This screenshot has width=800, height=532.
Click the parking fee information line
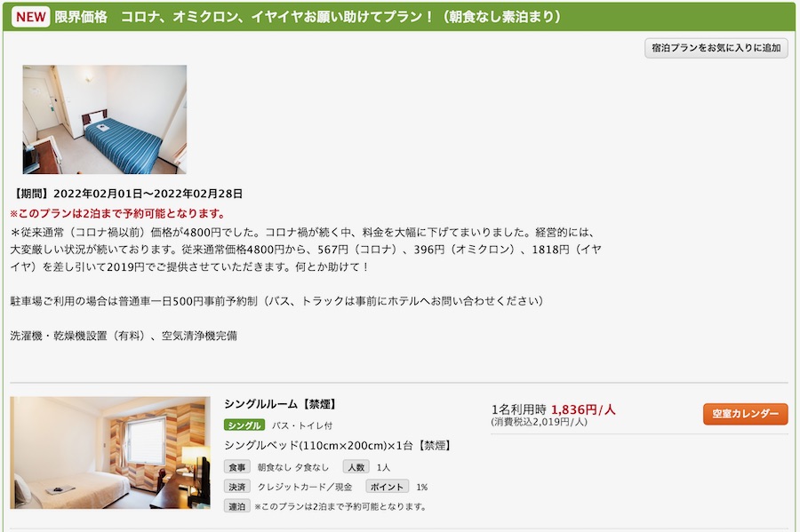(x=277, y=301)
